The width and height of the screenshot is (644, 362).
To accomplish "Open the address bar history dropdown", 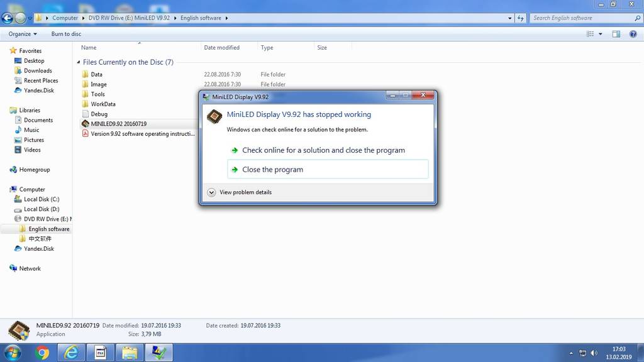I will 509,18.
